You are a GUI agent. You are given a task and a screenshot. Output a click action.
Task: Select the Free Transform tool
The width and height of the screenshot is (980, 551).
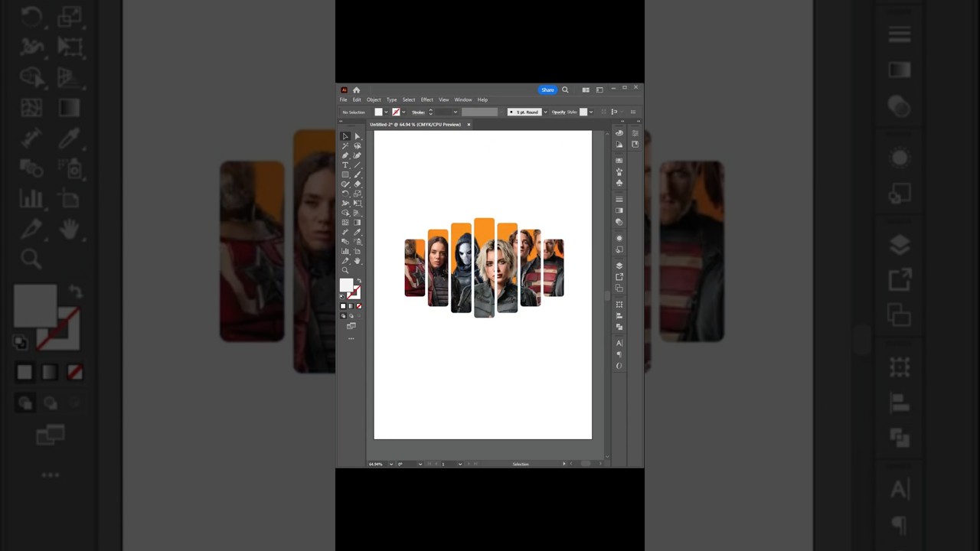point(357,203)
